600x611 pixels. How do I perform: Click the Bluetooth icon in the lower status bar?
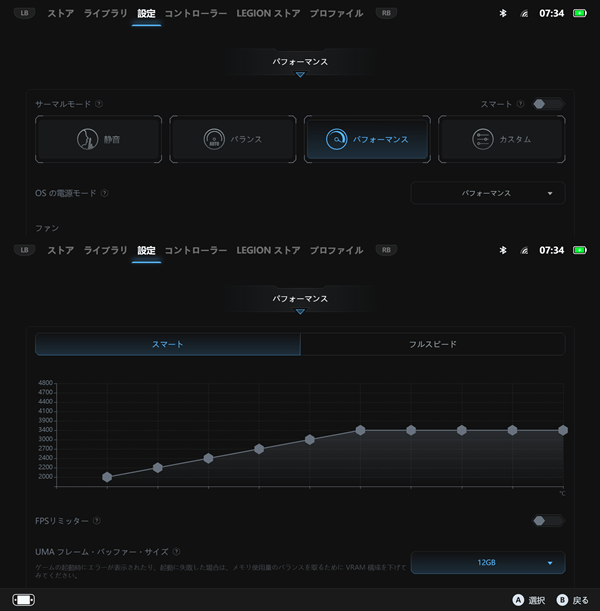[503, 250]
